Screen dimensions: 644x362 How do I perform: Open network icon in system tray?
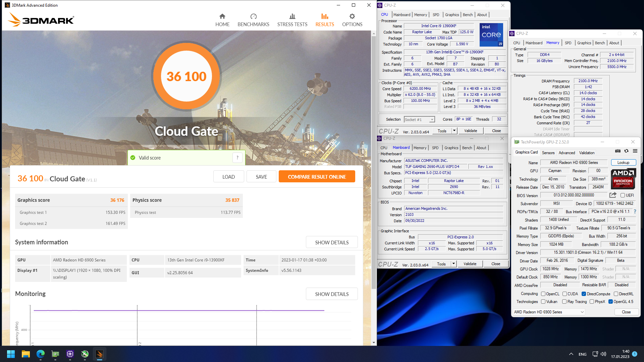(595, 354)
